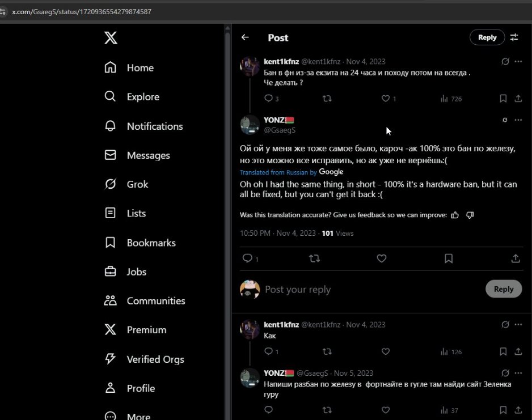This screenshot has width=532, height=420.
Task: Open @GsaegS profile from the reply
Action: pos(280,130)
